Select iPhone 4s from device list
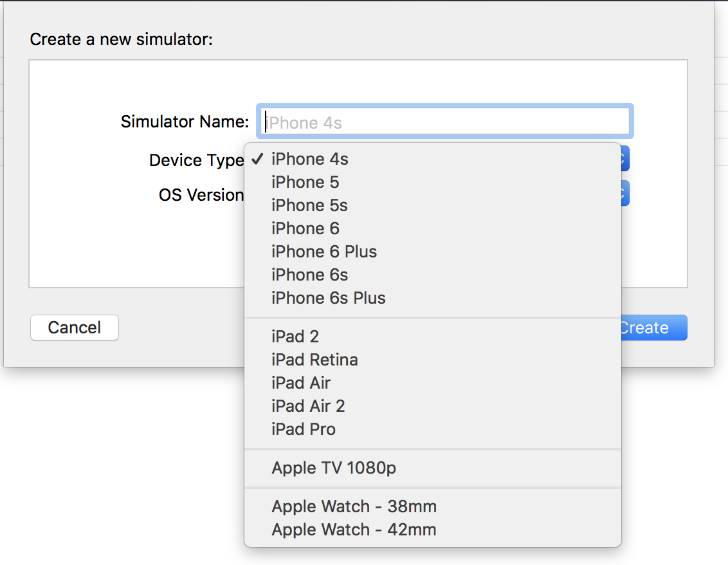The width and height of the screenshot is (728, 565). coord(433,159)
